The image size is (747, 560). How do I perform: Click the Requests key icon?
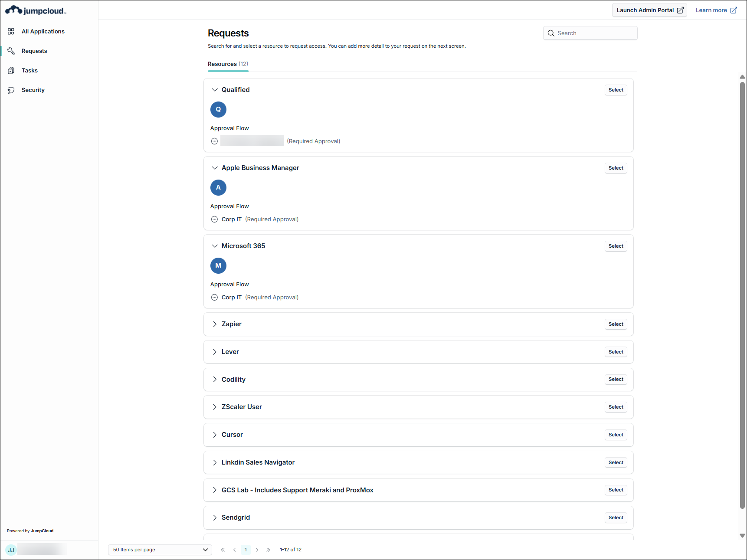11,51
